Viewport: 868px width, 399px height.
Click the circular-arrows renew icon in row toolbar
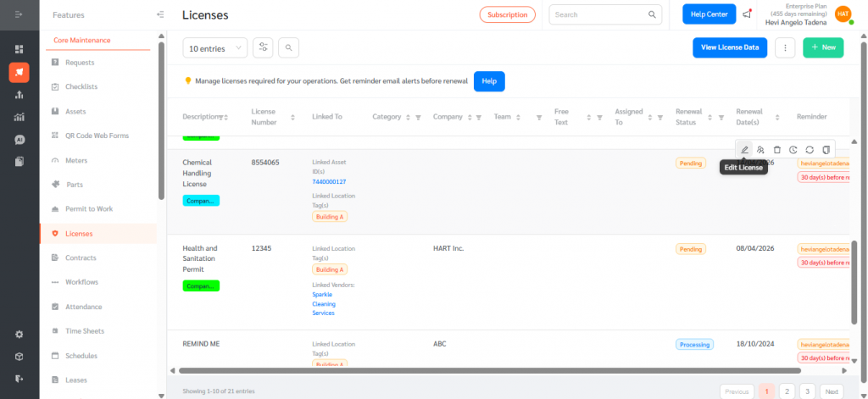coord(810,150)
